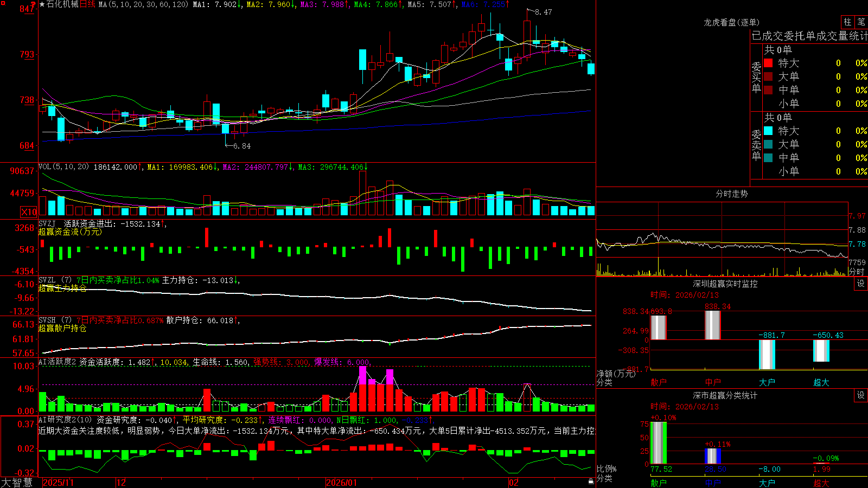The image size is (868, 488).
Task: Click the AI研究度2(10) indicator title
Action: [x=65, y=420]
